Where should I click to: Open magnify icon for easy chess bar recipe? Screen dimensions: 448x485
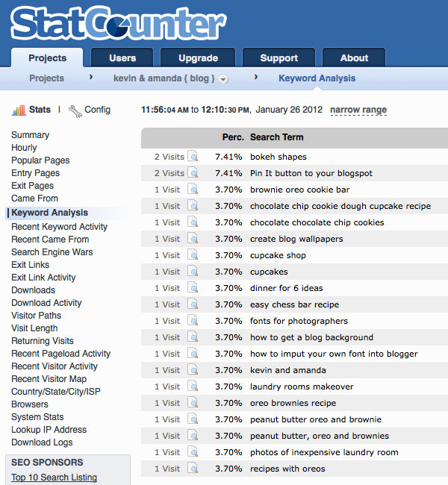point(193,304)
